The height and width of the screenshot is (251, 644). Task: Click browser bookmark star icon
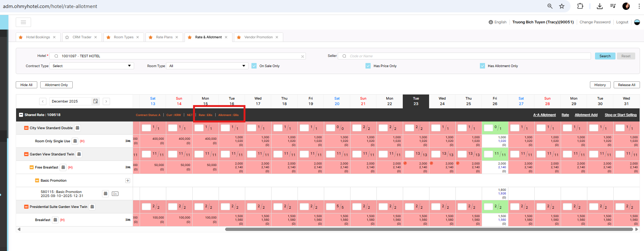[x=562, y=6]
